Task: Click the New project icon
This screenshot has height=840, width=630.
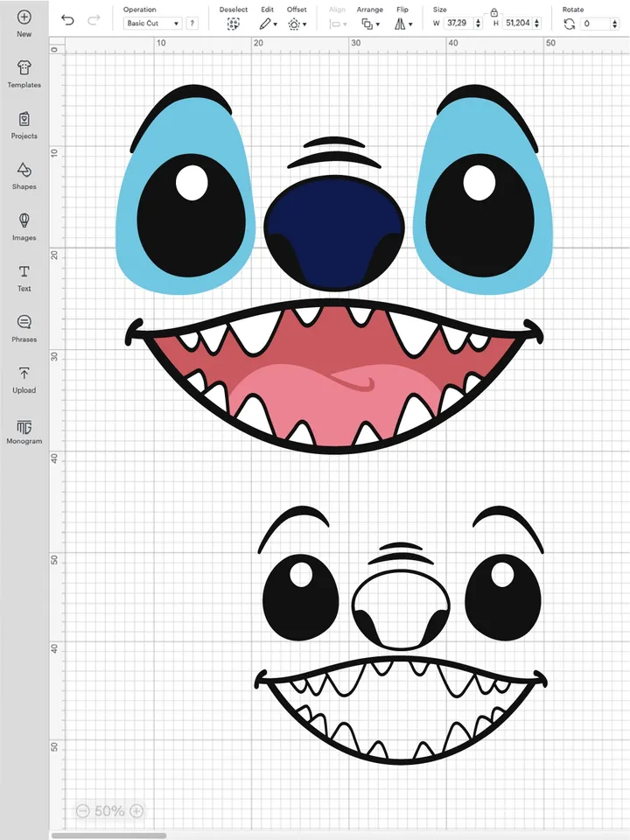Action: tap(24, 17)
